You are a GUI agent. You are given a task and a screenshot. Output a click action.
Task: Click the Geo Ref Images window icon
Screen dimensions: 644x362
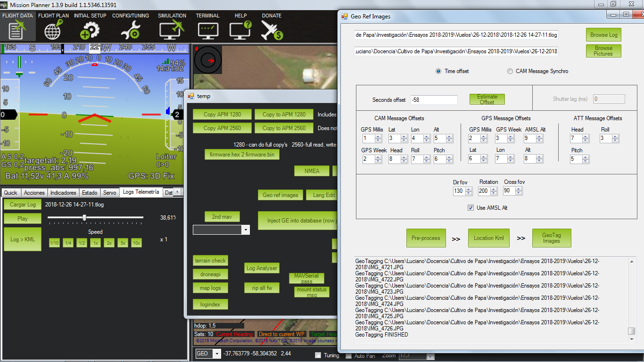(x=344, y=16)
